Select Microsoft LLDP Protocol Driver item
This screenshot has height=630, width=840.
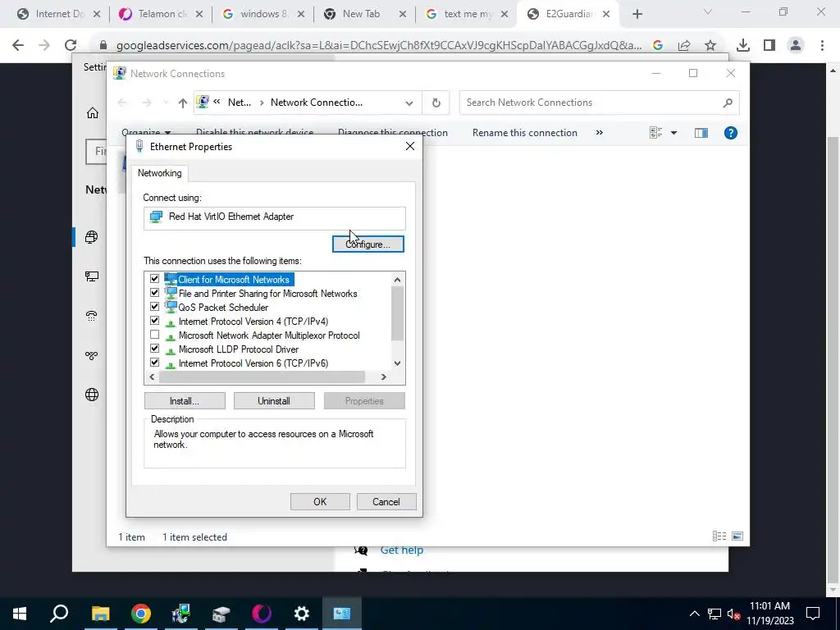tap(239, 349)
